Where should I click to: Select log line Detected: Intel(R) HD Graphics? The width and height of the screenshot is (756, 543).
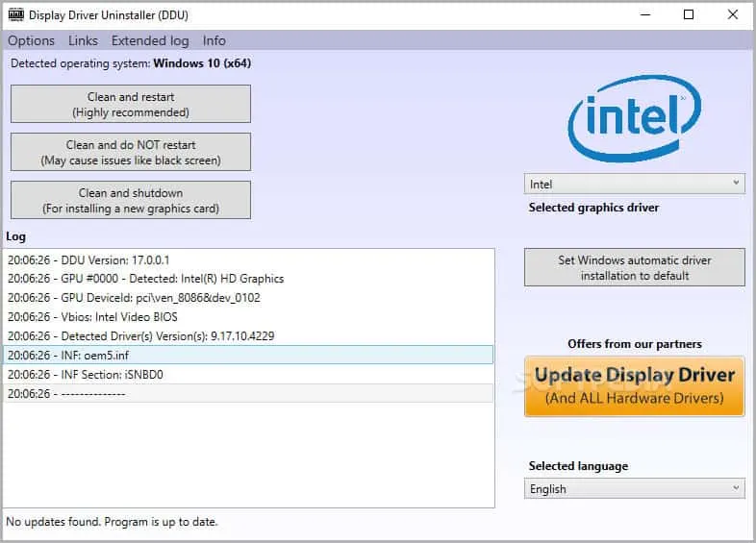tap(248, 279)
